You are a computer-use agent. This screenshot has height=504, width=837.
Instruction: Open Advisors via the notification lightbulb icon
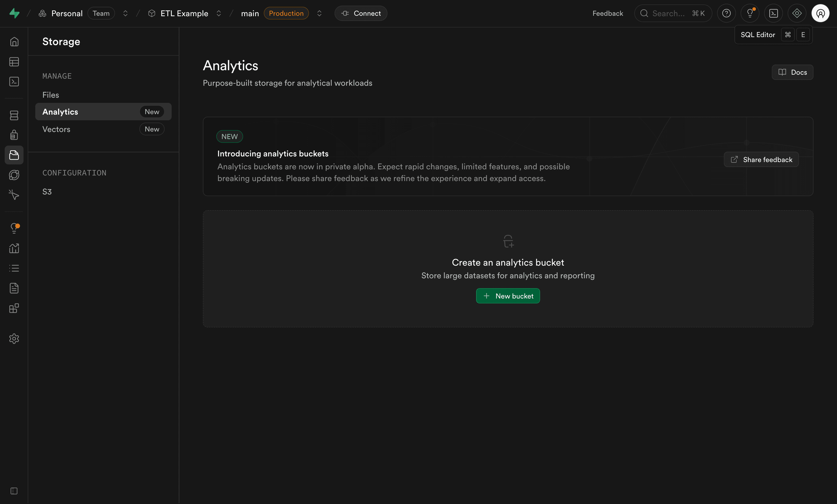(x=14, y=229)
